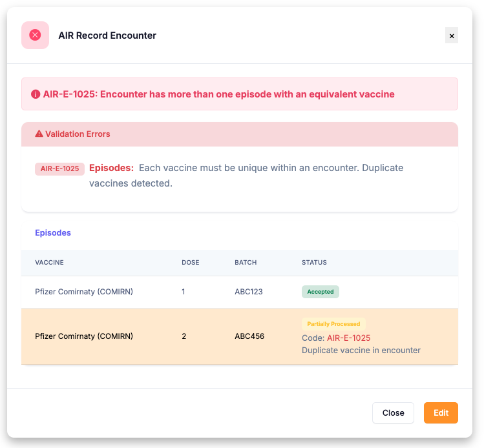
Task: Click the red error X icon
Action: point(35,35)
